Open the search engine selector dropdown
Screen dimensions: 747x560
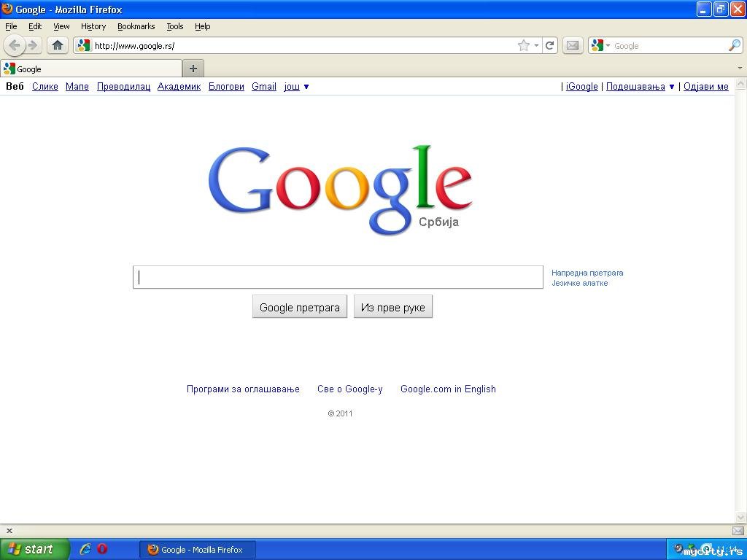click(x=608, y=46)
